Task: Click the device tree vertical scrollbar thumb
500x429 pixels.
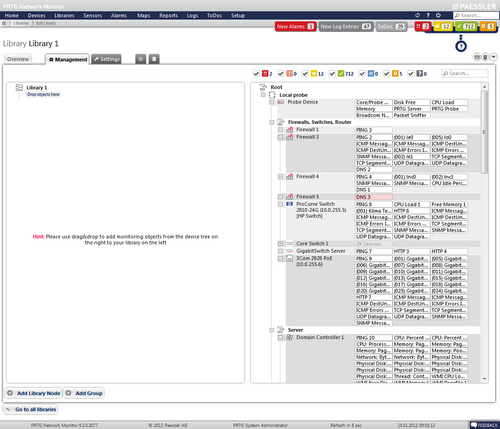Action: click(x=484, y=132)
